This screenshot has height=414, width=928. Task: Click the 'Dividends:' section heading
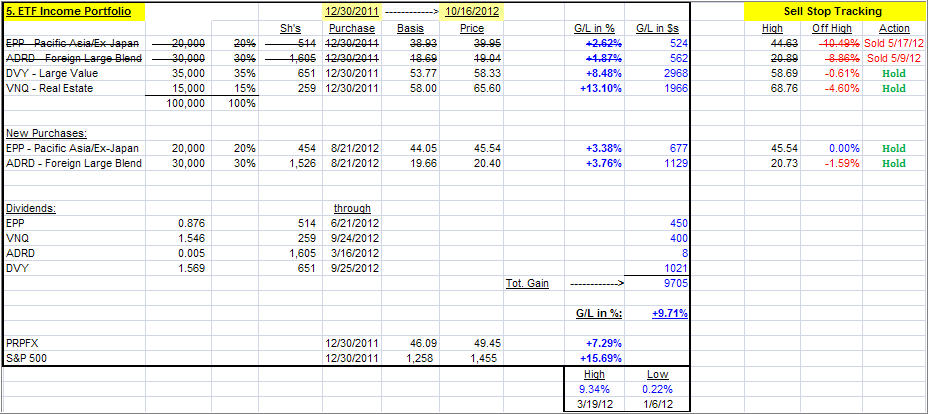tap(30, 208)
